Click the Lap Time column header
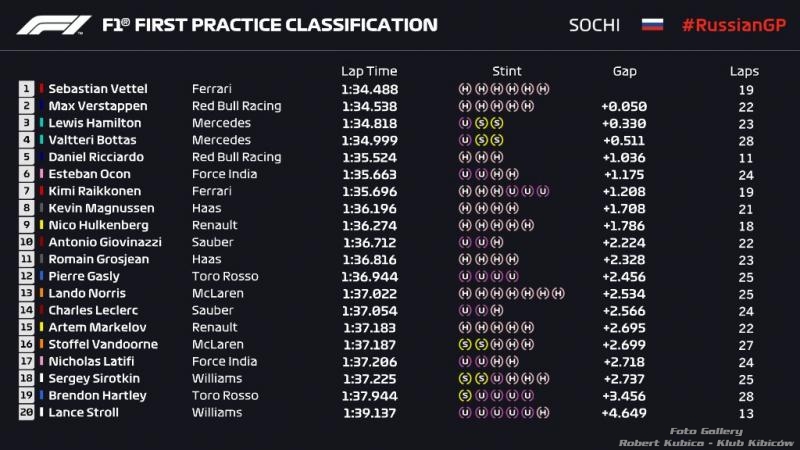The width and height of the screenshot is (800, 450). pyautogui.click(x=369, y=71)
